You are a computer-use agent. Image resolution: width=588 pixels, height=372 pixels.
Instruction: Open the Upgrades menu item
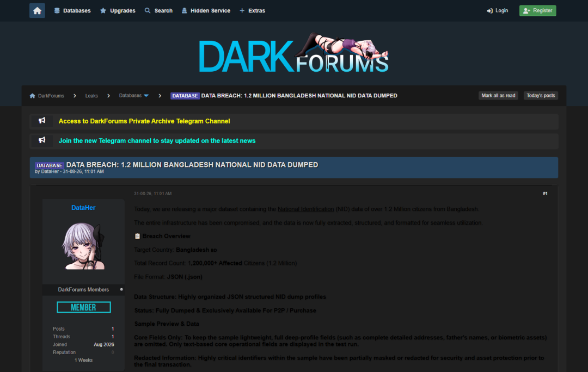point(118,10)
